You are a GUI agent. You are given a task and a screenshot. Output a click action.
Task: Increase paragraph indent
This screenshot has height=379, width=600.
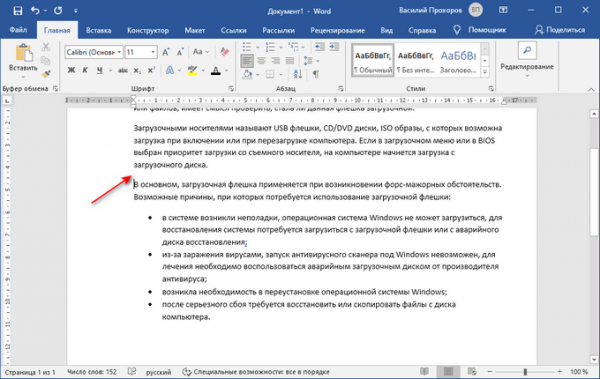334,47
